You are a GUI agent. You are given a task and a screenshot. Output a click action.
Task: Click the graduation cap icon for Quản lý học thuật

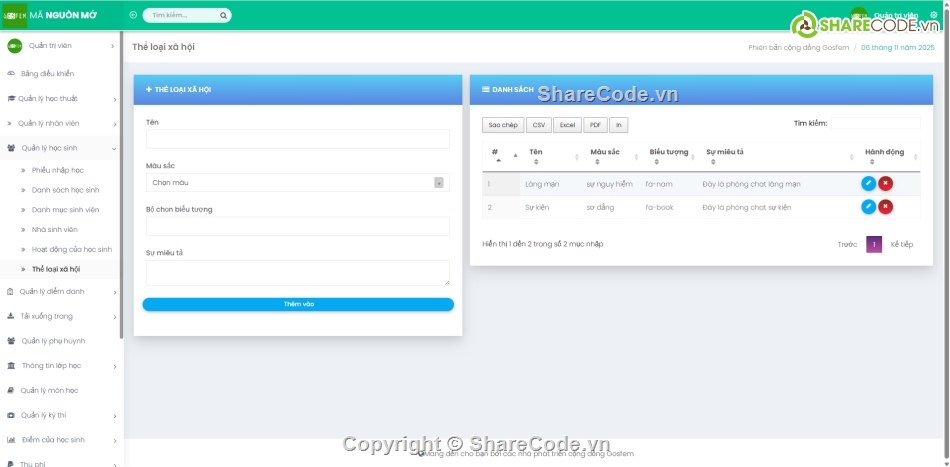(11, 99)
